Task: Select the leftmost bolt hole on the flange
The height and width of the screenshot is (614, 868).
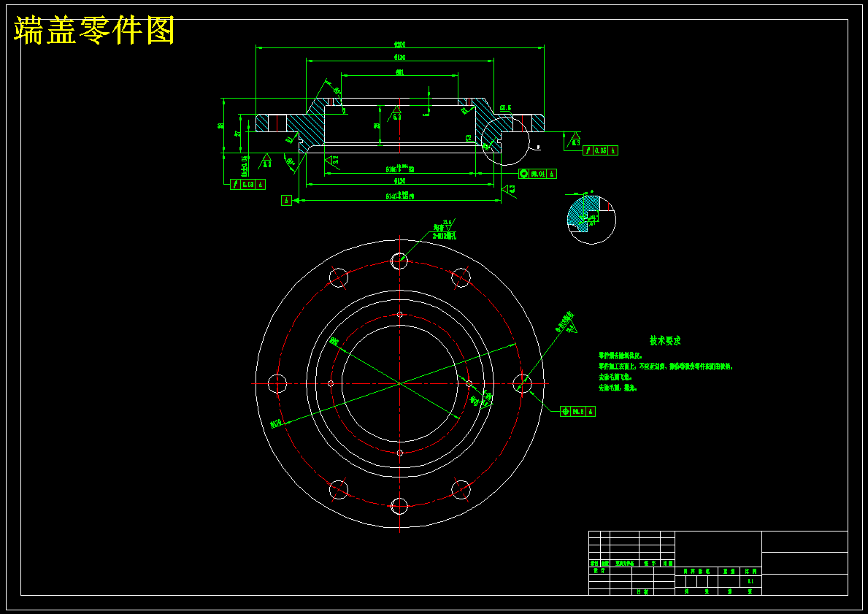Action: pos(277,383)
